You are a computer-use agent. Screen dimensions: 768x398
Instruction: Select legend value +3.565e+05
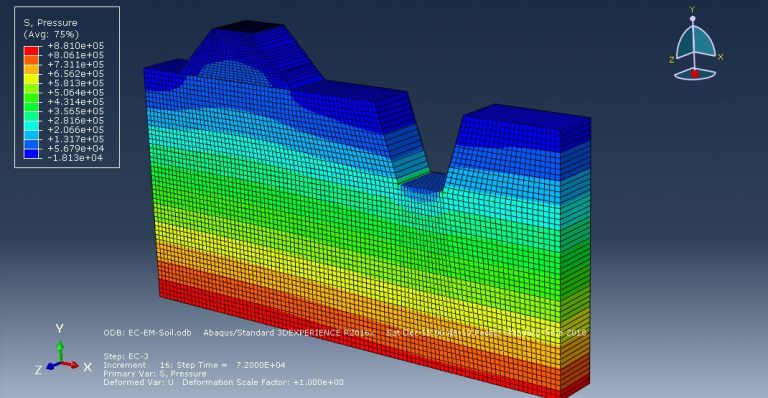click(75, 111)
